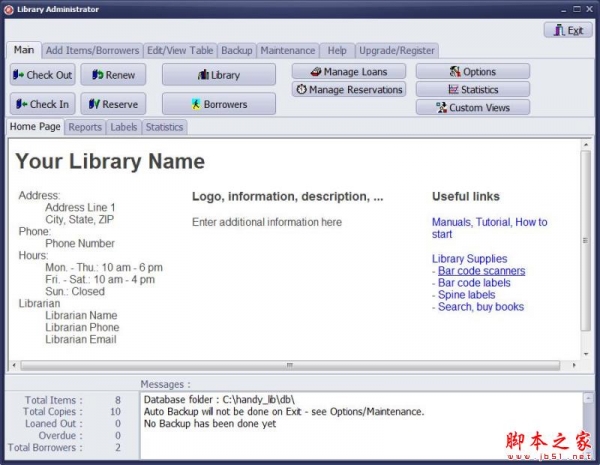Switch to the Reports sub-tab
Screen dimensions: 600x465
[85, 127]
